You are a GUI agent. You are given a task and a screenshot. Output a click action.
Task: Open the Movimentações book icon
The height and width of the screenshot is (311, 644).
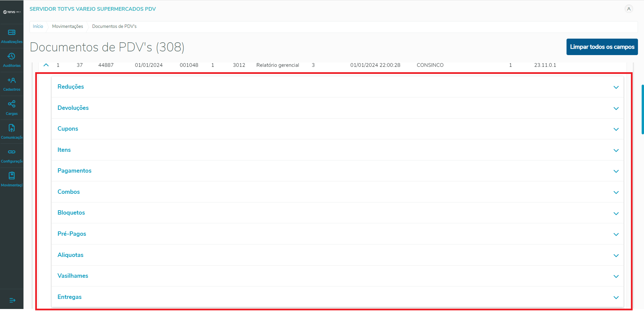[x=12, y=176]
